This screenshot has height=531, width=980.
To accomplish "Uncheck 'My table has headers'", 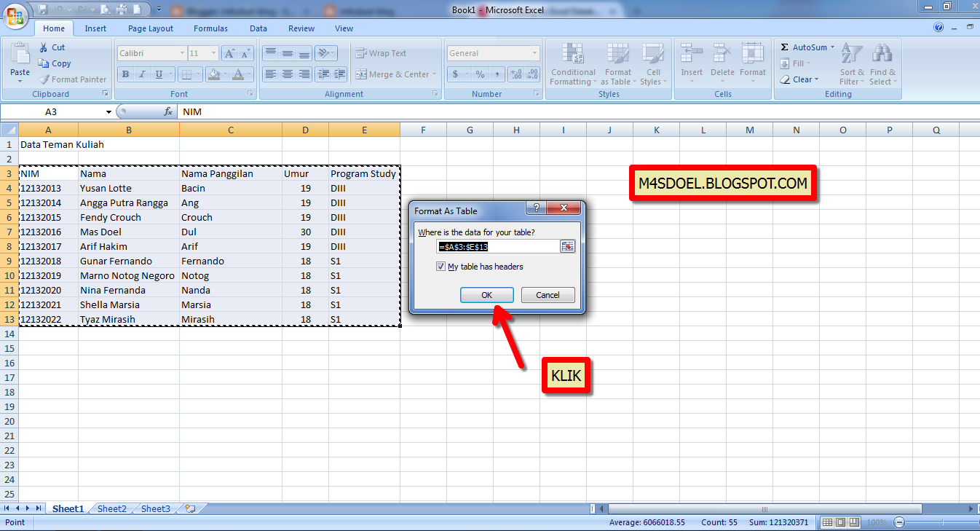I will click(x=440, y=266).
